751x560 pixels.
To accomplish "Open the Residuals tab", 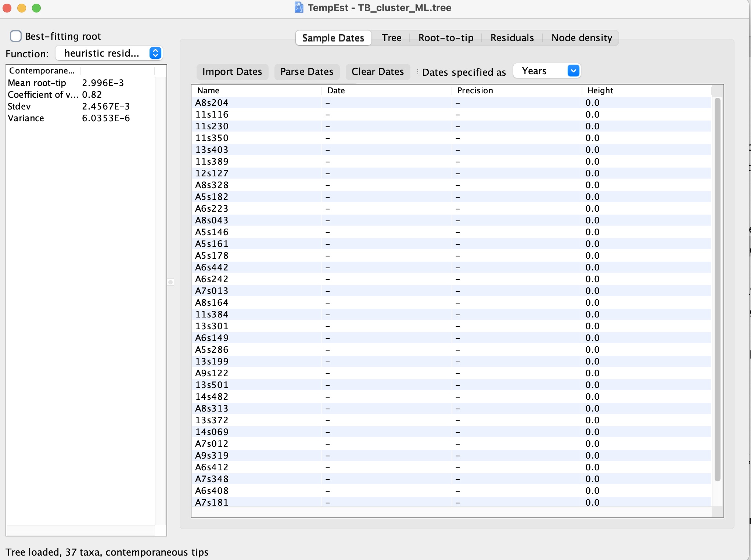I will [x=512, y=38].
